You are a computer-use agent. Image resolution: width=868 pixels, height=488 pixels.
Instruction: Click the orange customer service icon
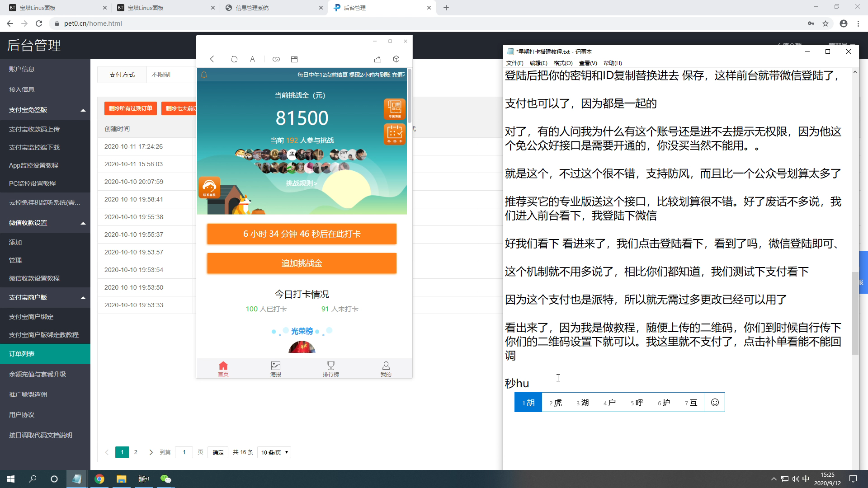(x=209, y=187)
